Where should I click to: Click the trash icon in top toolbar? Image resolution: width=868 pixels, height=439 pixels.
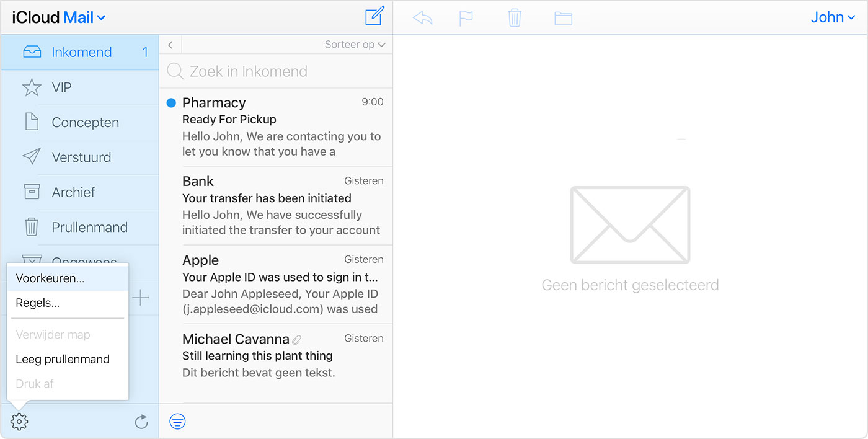(515, 17)
